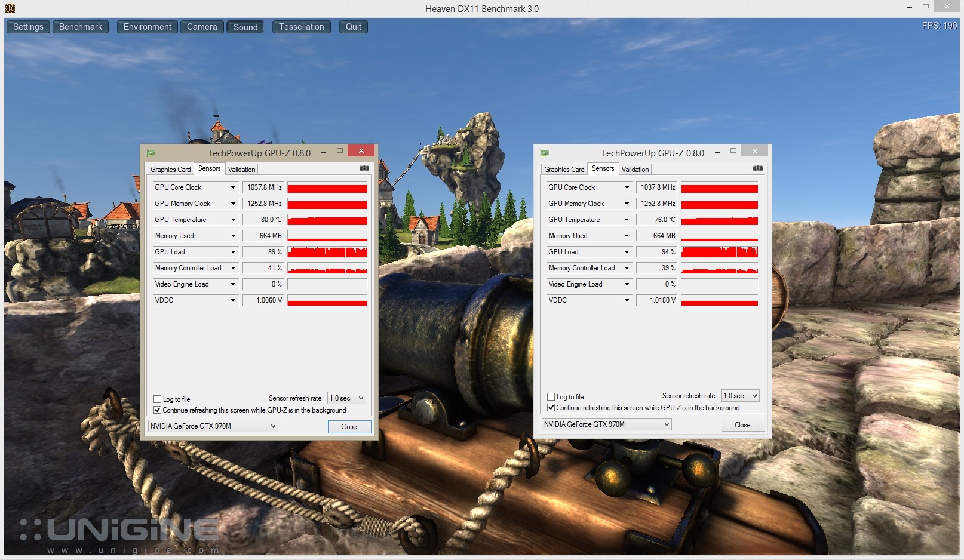Open Validation tab in left GPU-Z window

[x=241, y=170]
